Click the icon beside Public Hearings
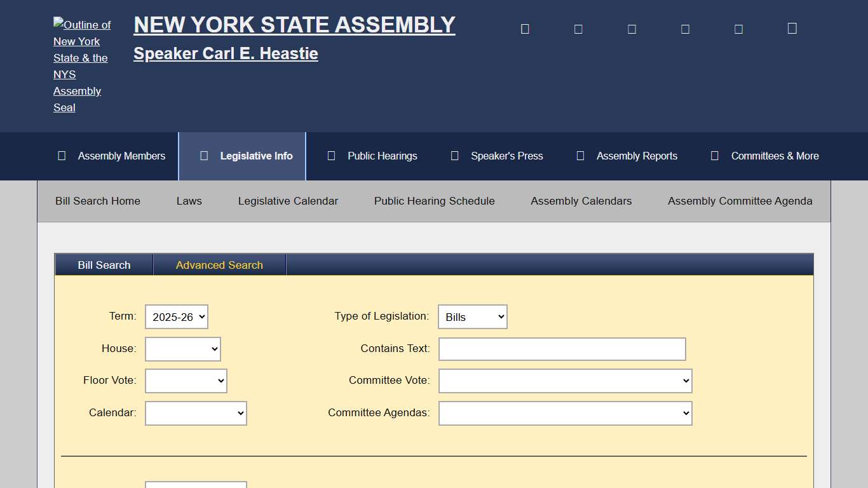Viewport: 868px width, 488px height. (331, 155)
